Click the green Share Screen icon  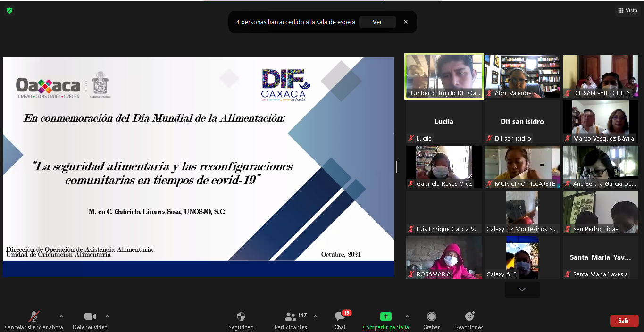point(385,316)
